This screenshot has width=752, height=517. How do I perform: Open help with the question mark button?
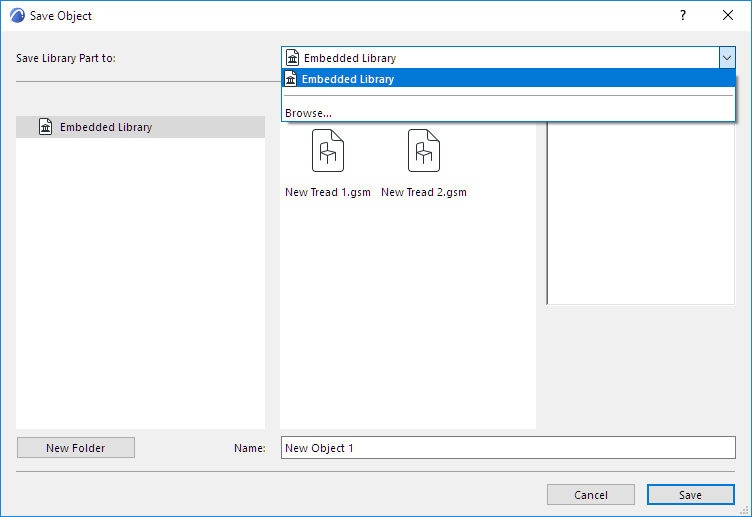pos(683,15)
